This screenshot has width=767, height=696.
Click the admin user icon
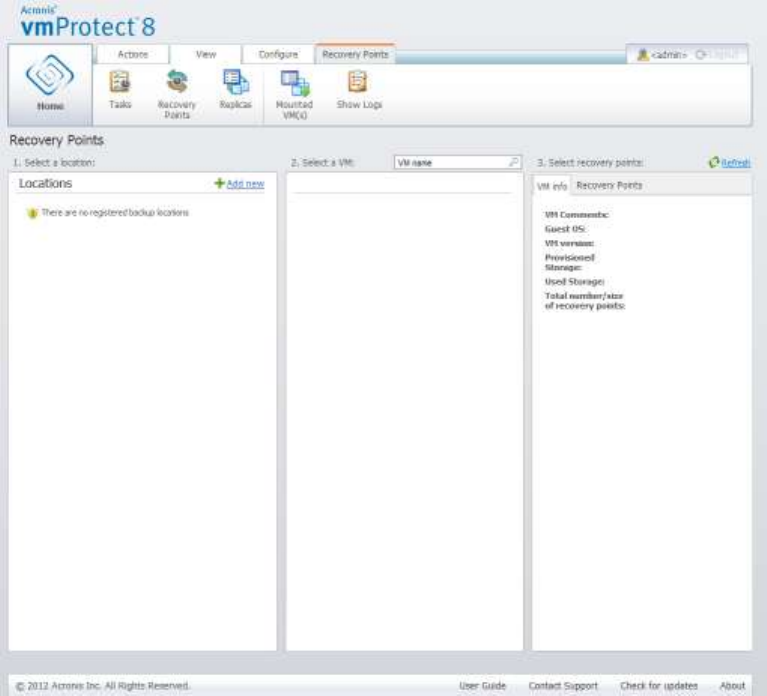pyautogui.click(x=643, y=55)
